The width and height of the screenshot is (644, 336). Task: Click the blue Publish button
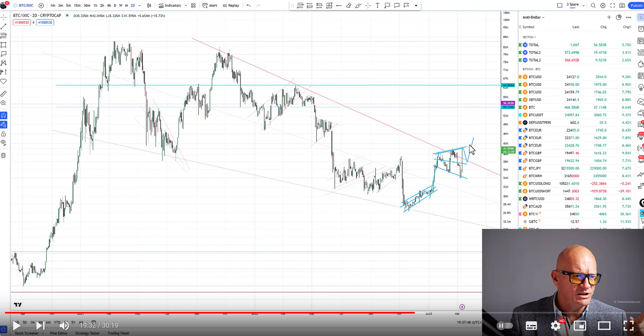(636, 5)
